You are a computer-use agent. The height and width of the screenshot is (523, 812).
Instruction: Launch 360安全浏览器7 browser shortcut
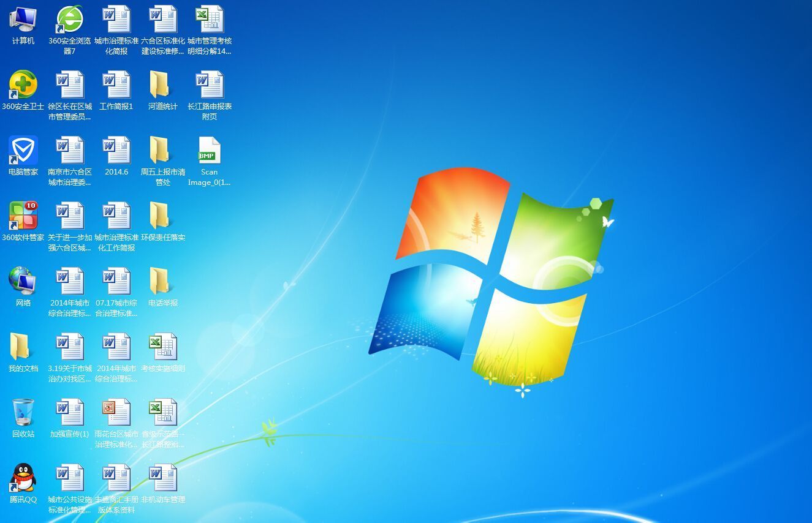pyautogui.click(x=70, y=20)
